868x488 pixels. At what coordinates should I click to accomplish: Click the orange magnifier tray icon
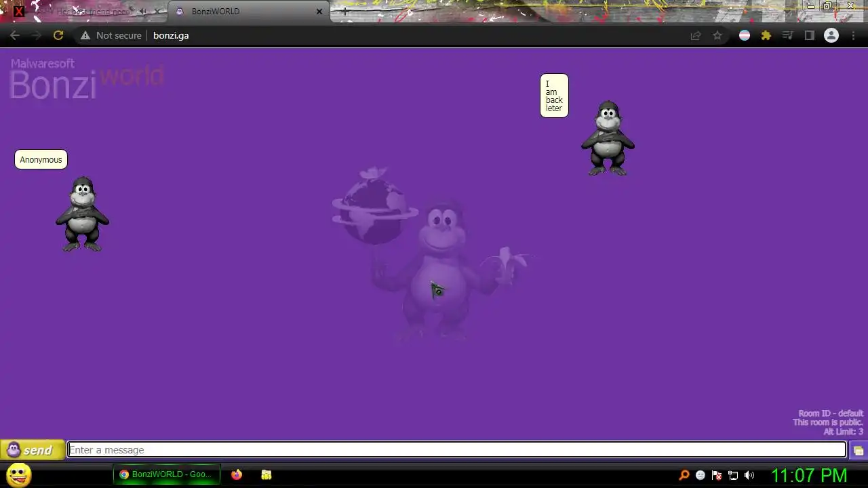click(684, 475)
